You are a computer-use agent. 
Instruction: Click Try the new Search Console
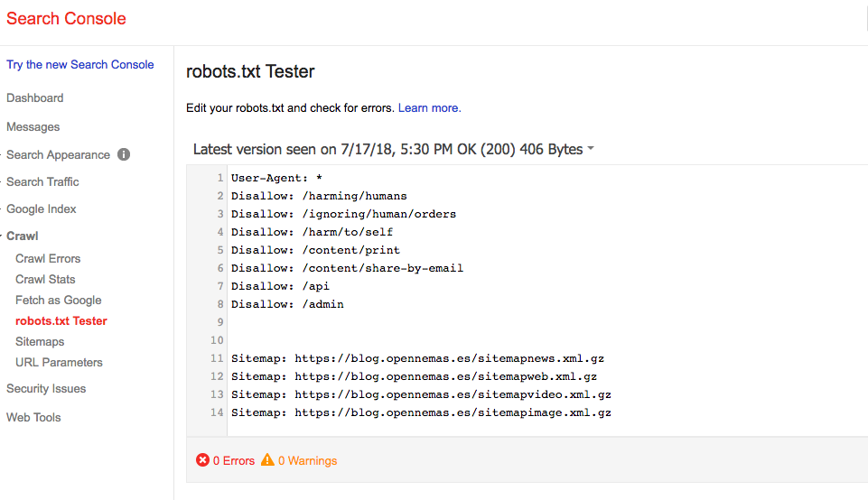(79, 64)
